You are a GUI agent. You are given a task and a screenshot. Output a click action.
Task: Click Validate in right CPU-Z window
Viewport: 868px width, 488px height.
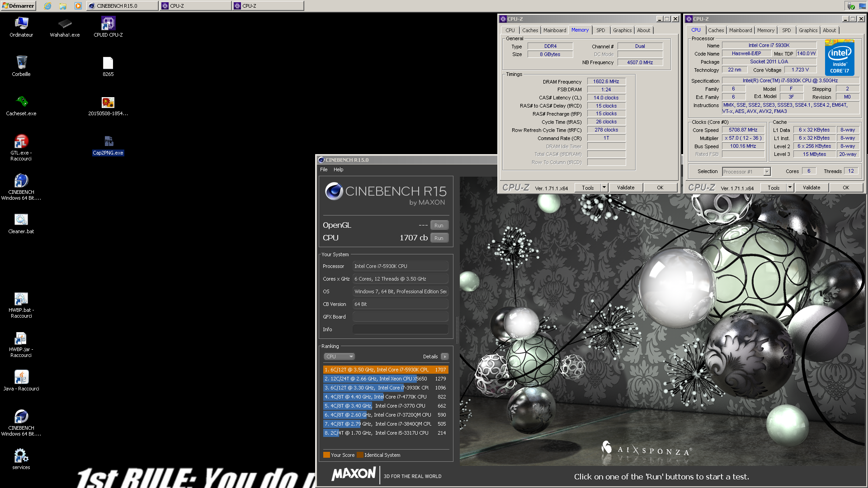[x=811, y=188]
